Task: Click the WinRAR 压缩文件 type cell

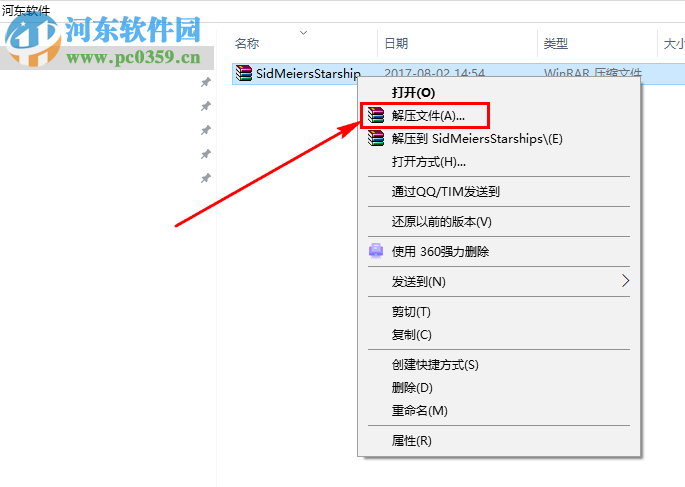Action: point(592,73)
